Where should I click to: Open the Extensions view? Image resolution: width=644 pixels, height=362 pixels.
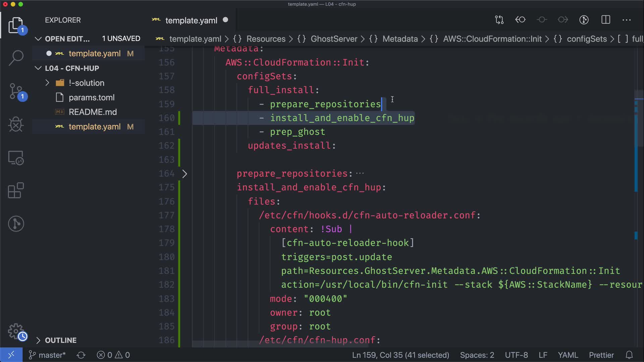16,190
